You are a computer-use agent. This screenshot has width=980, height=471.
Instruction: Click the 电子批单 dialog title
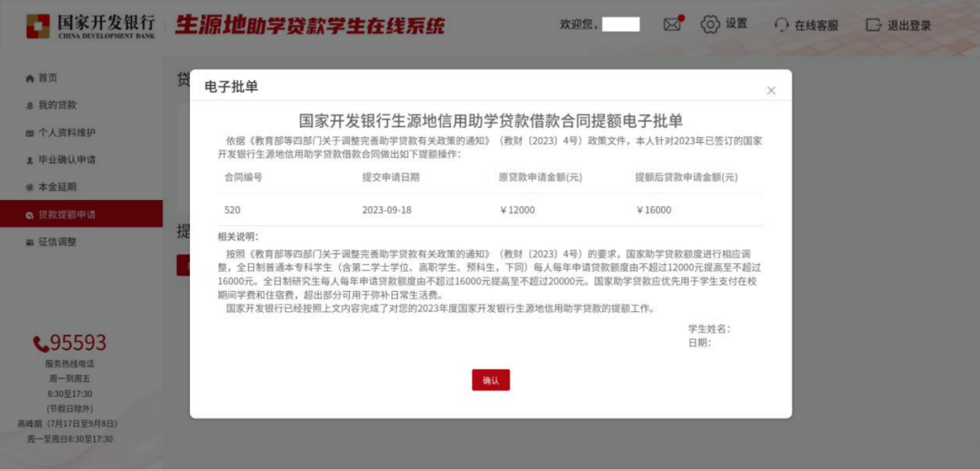point(231,86)
